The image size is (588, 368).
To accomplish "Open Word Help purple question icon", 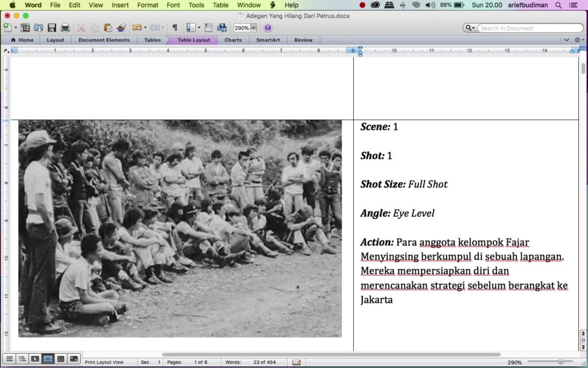I will [x=268, y=28].
